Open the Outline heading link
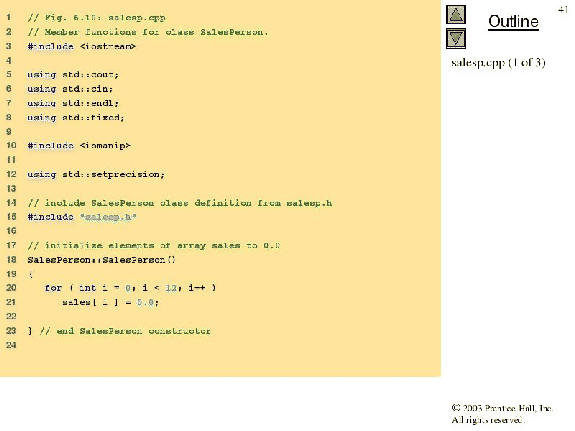The width and height of the screenshot is (575, 431). tap(513, 22)
